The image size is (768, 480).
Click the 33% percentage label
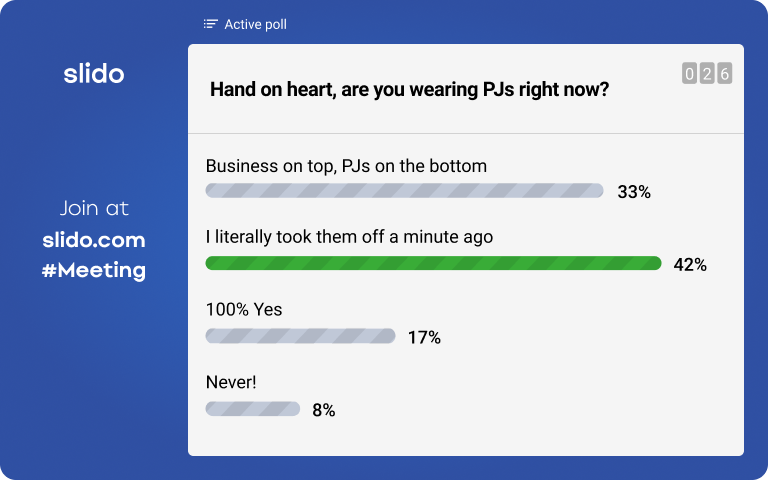pyautogui.click(x=634, y=192)
